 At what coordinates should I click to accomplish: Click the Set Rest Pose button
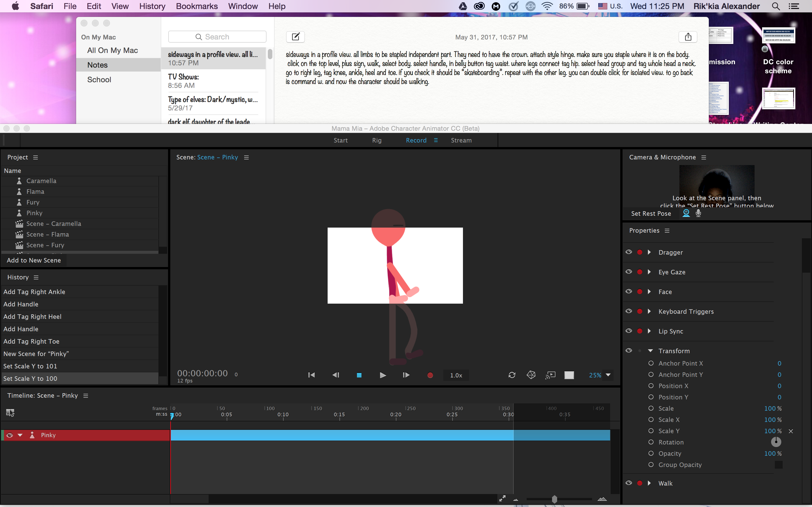pyautogui.click(x=651, y=213)
